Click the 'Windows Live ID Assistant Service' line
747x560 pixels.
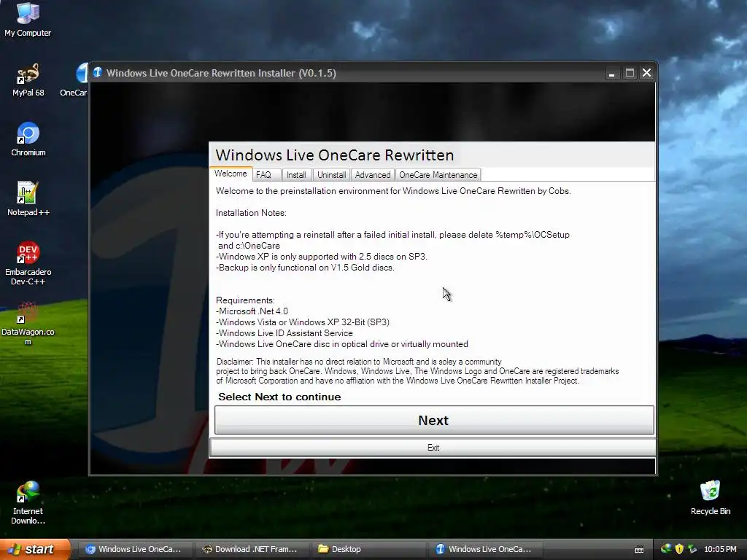click(286, 332)
